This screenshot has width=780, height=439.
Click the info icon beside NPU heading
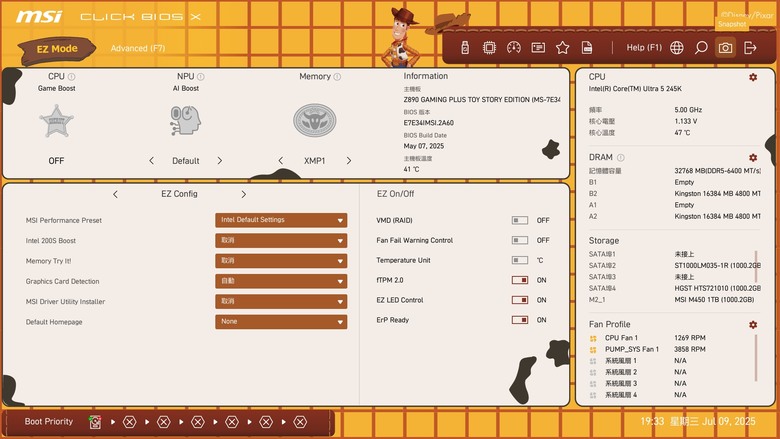tap(200, 77)
